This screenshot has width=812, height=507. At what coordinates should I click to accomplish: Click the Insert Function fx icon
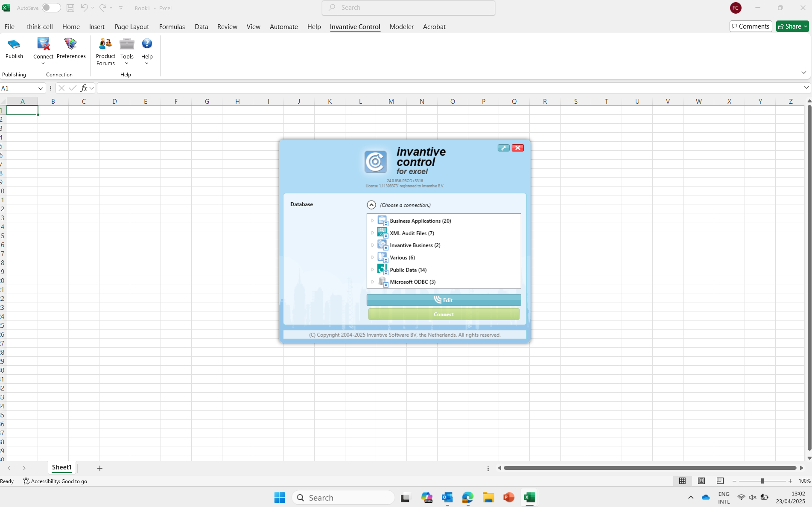tap(84, 88)
